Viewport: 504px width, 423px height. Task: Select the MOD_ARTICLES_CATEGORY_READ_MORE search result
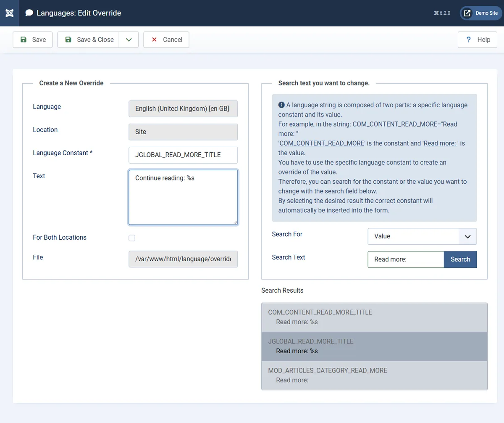tap(374, 375)
